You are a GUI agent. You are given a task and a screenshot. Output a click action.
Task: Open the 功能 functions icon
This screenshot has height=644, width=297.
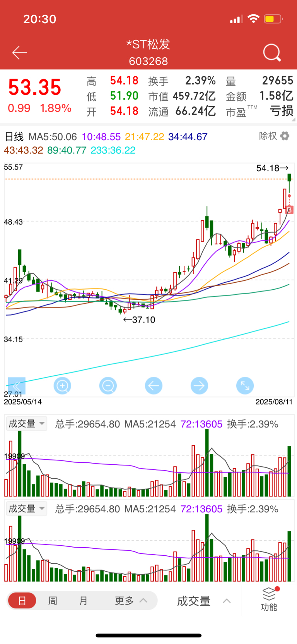(269, 599)
